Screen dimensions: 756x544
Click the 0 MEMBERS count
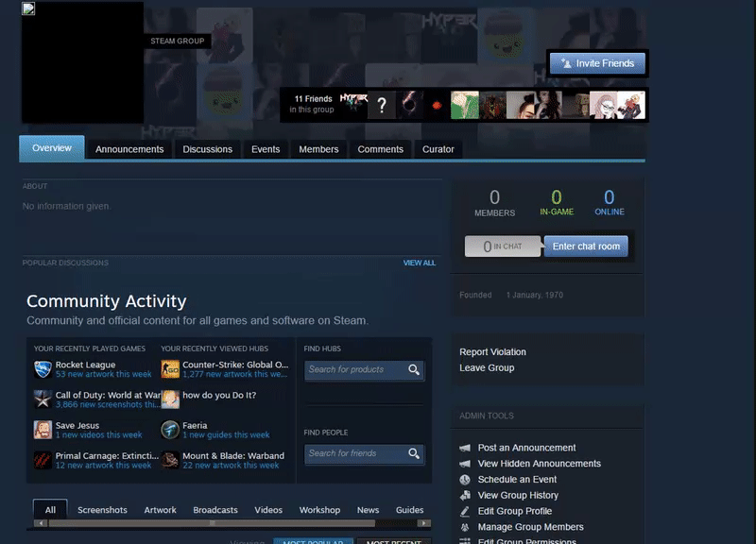click(494, 203)
